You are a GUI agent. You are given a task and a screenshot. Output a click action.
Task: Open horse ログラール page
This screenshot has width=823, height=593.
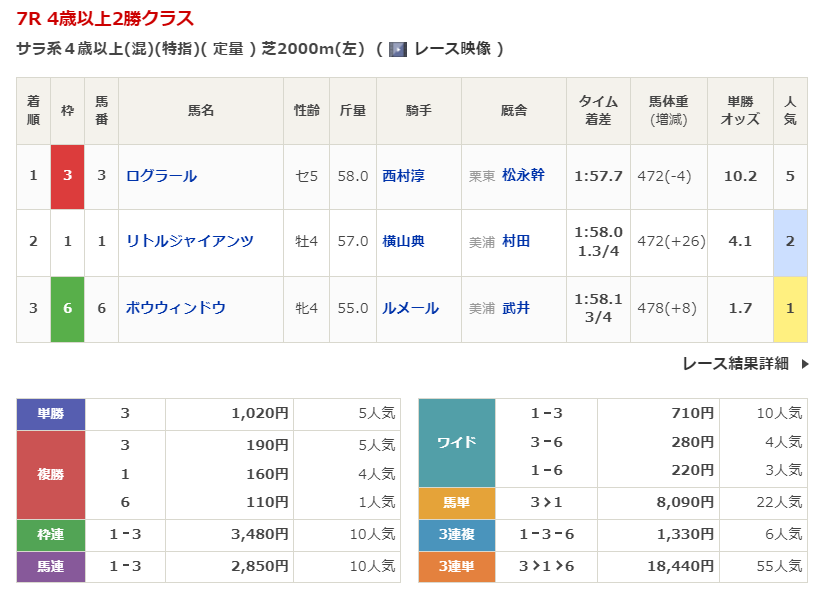(x=161, y=176)
